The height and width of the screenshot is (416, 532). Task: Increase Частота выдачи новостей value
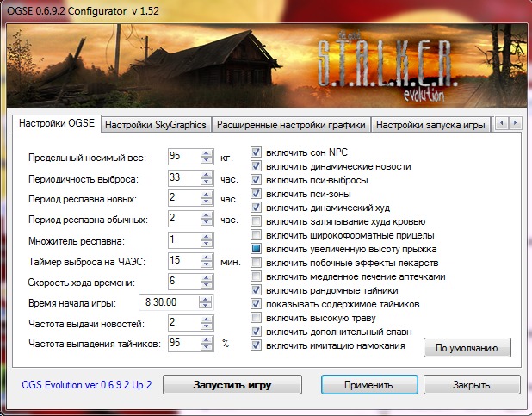(207, 320)
